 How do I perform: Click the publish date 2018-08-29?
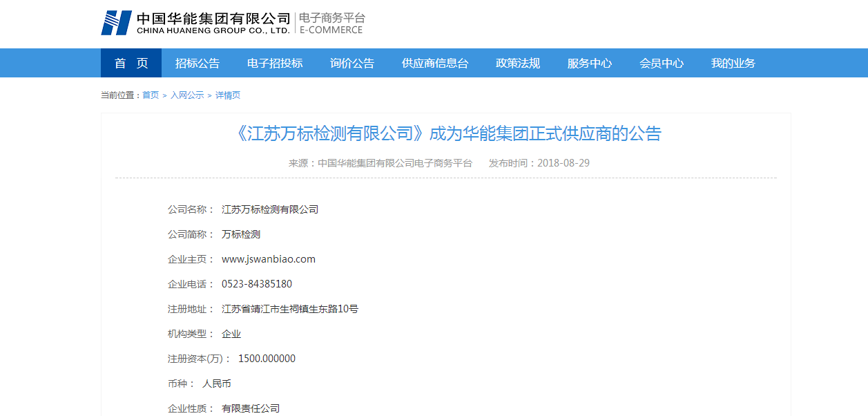pyautogui.click(x=563, y=163)
